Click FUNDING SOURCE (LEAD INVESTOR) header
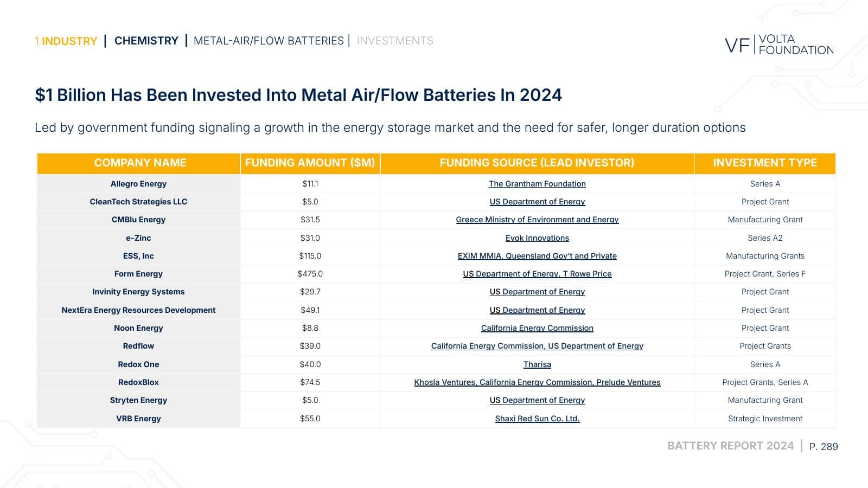Screen dimensions: 868x488 coord(537,163)
